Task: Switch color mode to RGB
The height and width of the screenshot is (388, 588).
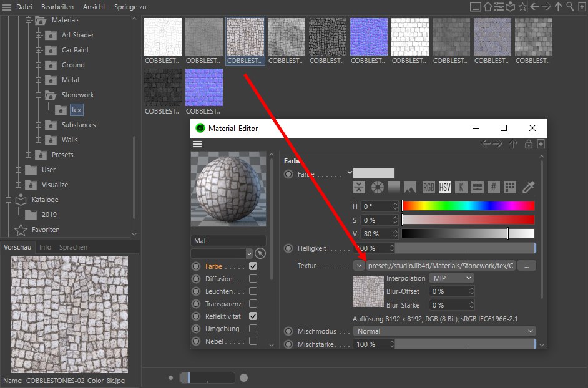Action: [429, 187]
